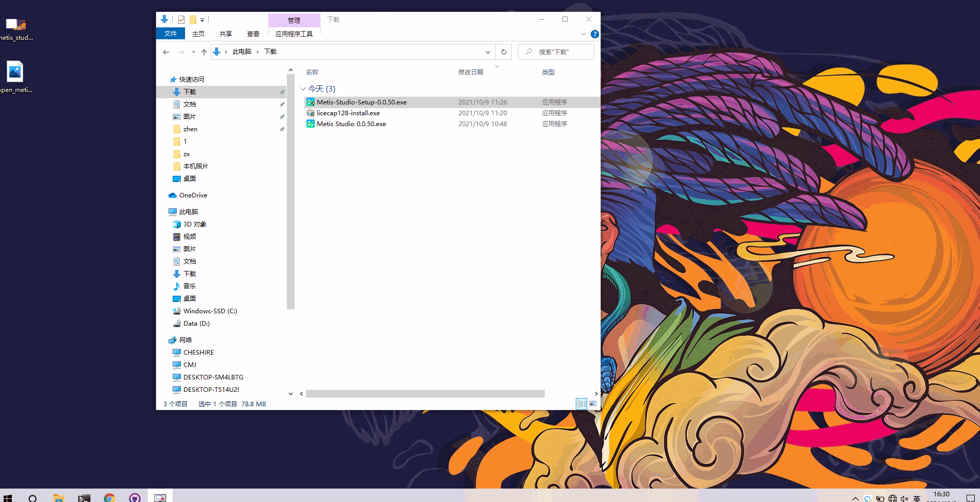Sort by the 类型 column header
Screen dimensions: 980x502
[x=548, y=72]
